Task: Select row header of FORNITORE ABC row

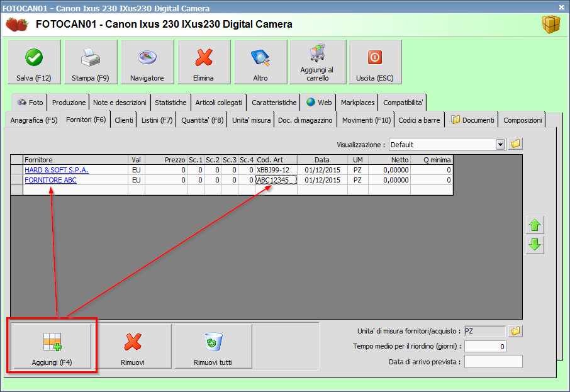Action: pyautogui.click(x=17, y=180)
